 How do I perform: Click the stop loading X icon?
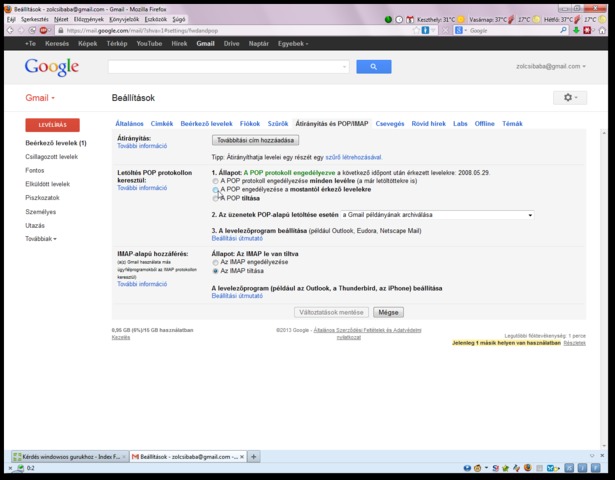[x=445, y=31]
